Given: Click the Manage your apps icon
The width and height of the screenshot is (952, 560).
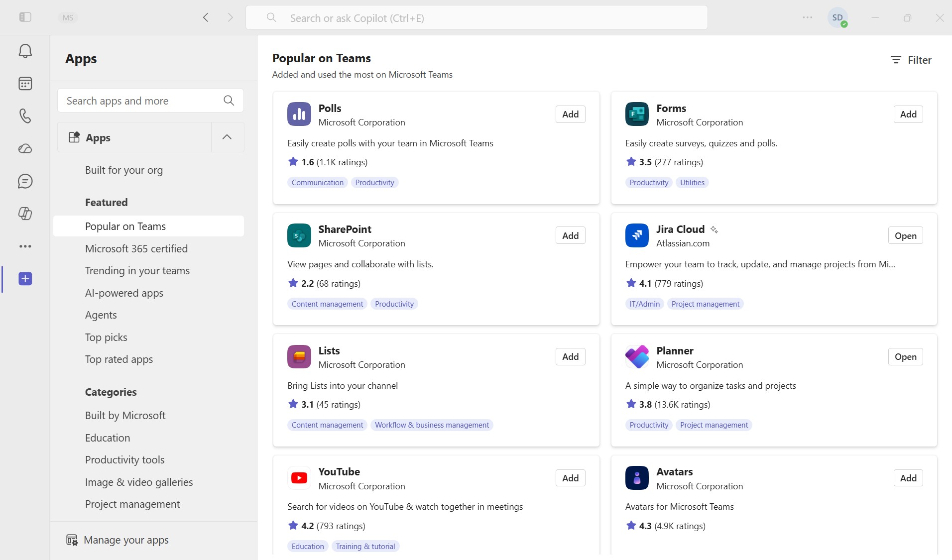Looking at the screenshot, I should 72,540.
